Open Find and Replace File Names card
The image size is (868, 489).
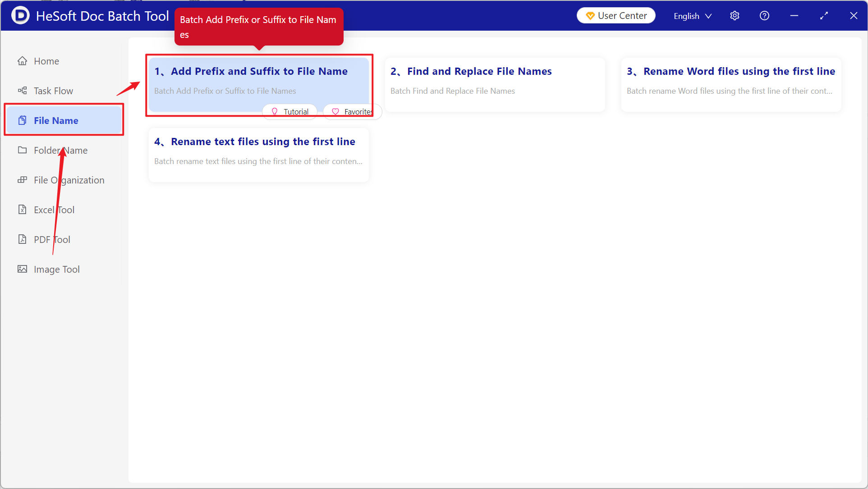pyautogui.click(x=495, y=84)
